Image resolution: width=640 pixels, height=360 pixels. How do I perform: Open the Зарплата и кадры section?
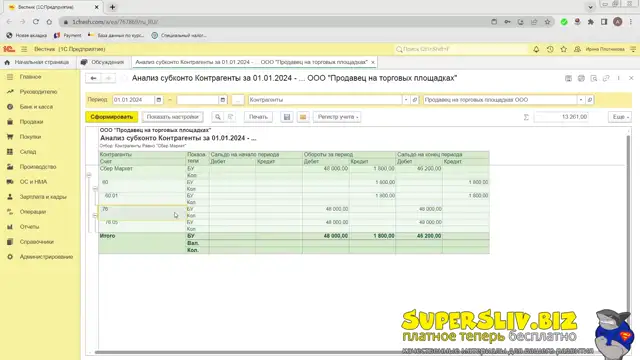(x=43, y=197)
